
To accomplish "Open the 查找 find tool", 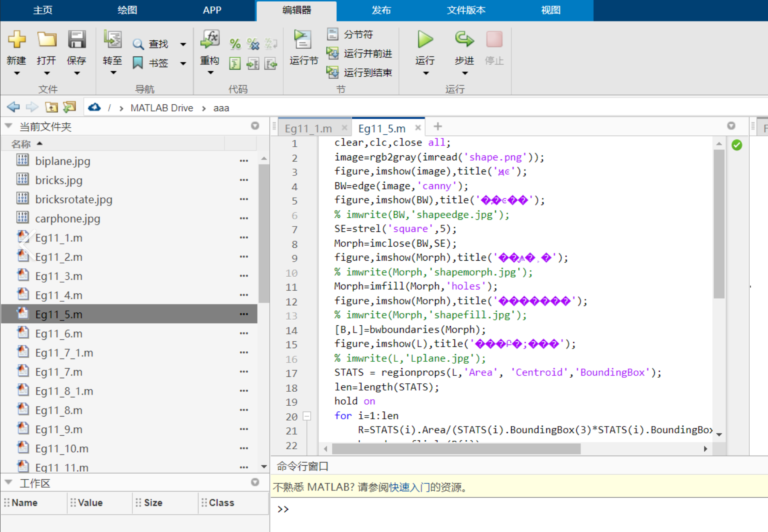I will (152, 44).
